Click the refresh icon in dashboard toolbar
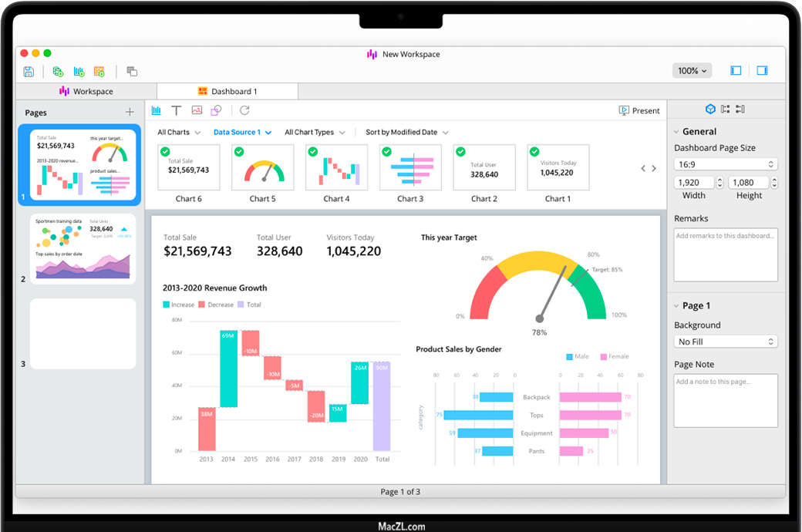 click(x=244, y=111)
